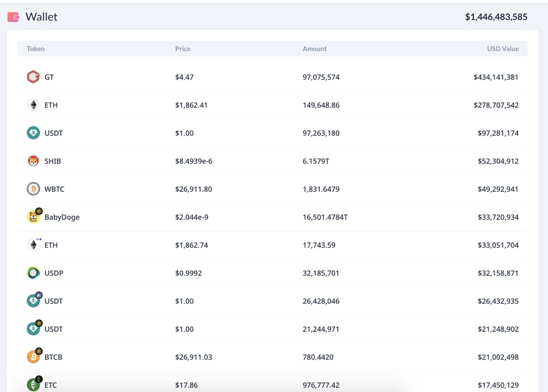Click USD value $26,432,935

coord(498,301)
